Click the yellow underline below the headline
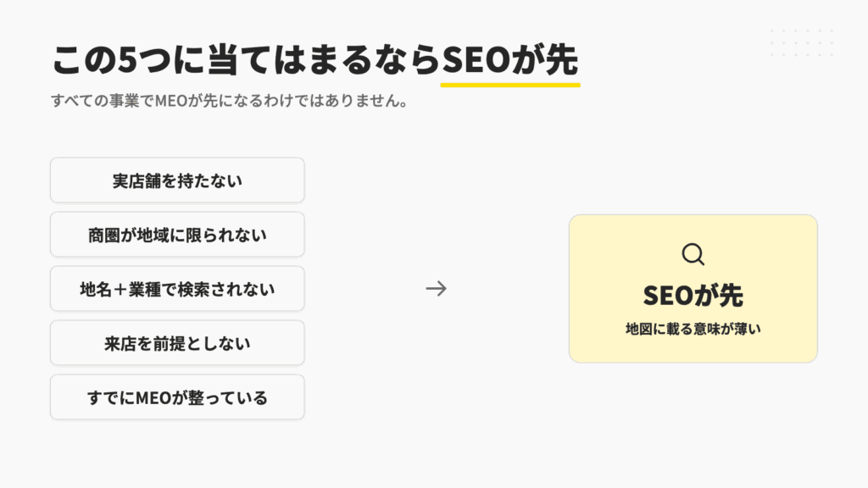Screen dimensions: 868x488 click(509, 85)
